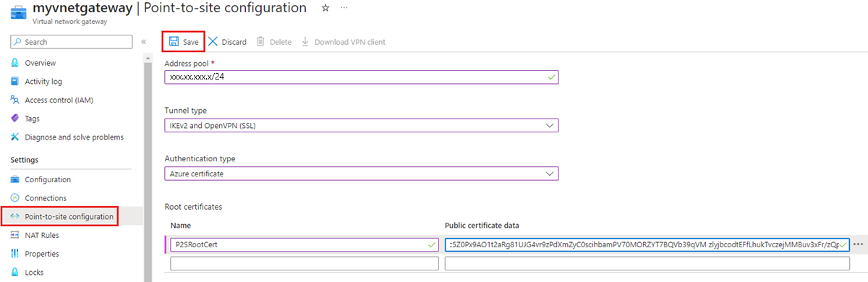Viewport: 868px width, 282px height.
Task: Click the Connections circle icon
Action: point(15,198)
